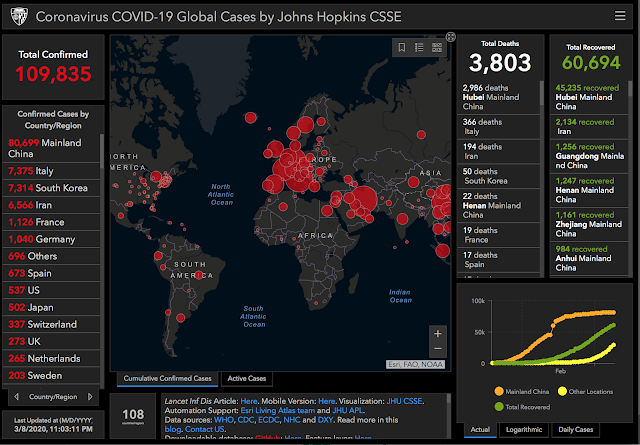Open Esri Living Atlas team link
Screen dimensions: 640x445
point(278,410)
